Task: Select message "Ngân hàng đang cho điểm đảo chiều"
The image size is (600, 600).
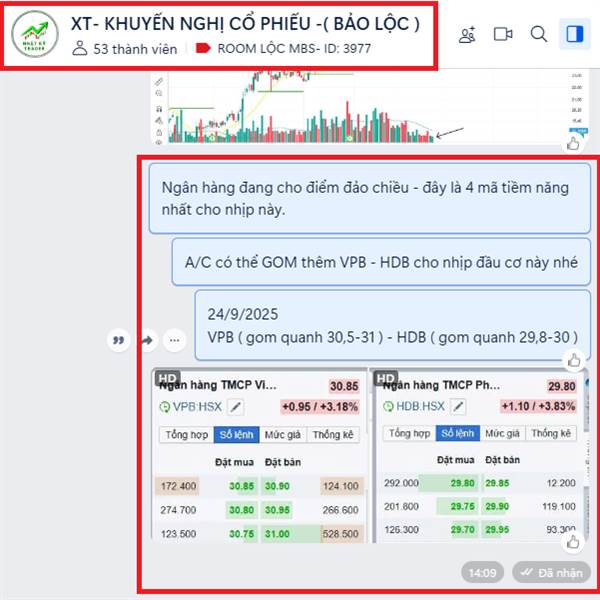Action: coord(370,198)
